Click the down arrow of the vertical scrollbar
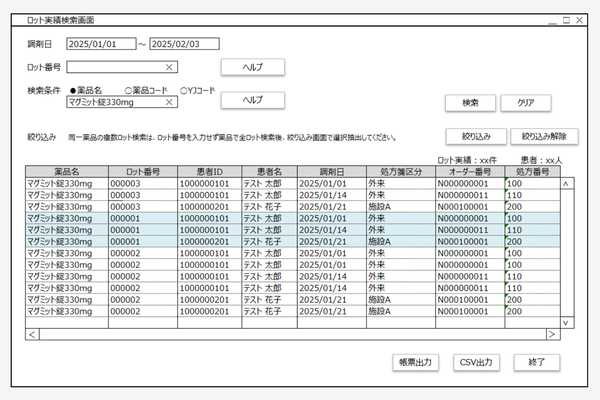Image resolution: width=600 pixels, height=400 pixels. pyautogui.click(x=567, y=322)
